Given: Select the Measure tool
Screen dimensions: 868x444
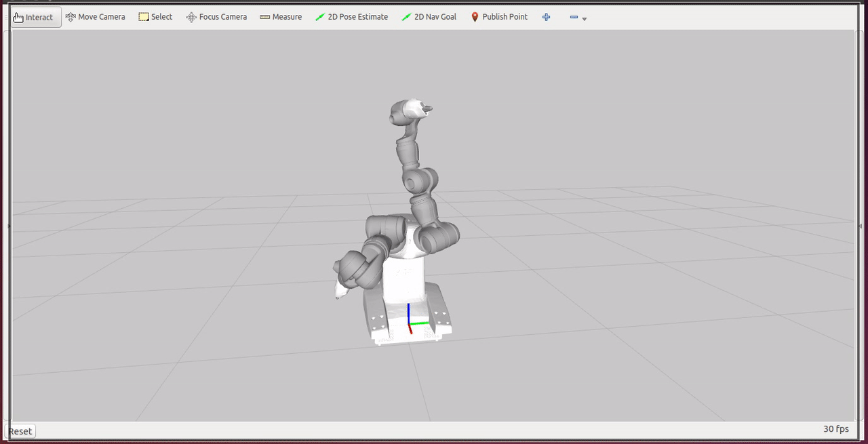Looking at the screenshot, I should click(280, 17).
